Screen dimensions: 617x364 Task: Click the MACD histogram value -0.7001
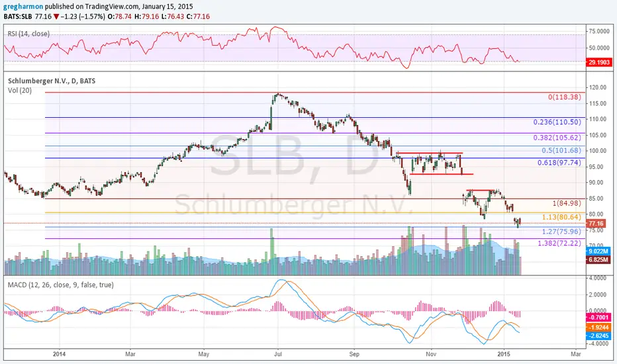coord(598,318)
